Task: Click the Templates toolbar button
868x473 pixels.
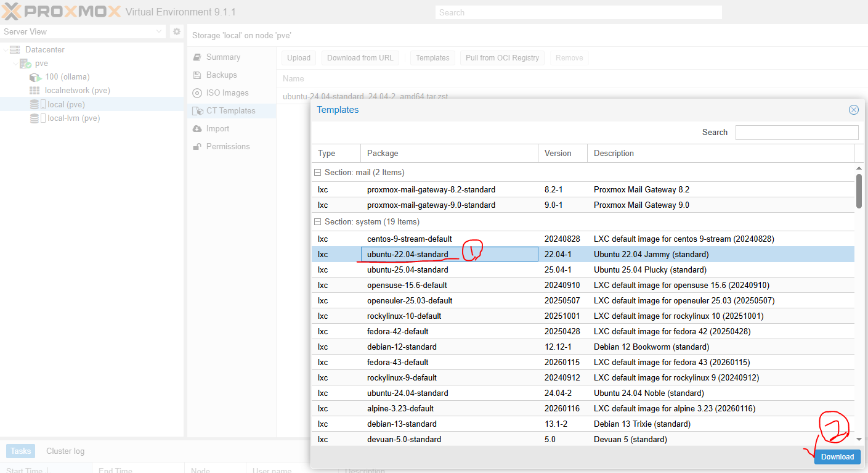Action: pyautogui.click(x=432, y=58)
